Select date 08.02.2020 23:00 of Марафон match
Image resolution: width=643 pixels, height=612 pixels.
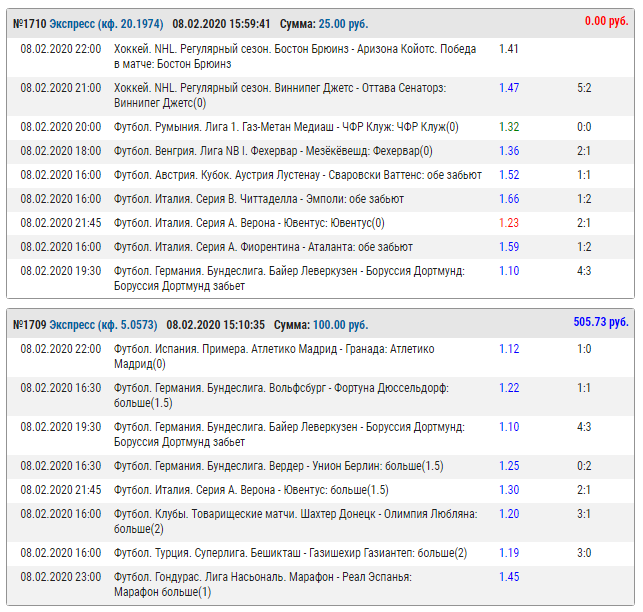click(61, 577)
